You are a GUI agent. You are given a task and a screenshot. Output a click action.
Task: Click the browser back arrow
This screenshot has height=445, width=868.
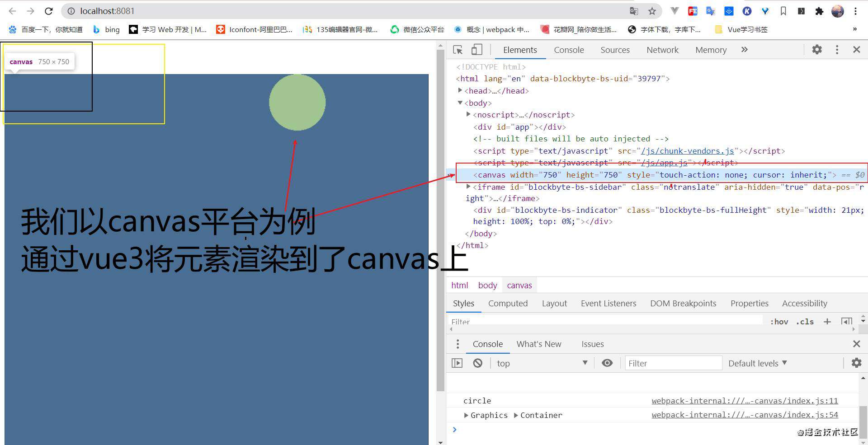pos(13,11)
